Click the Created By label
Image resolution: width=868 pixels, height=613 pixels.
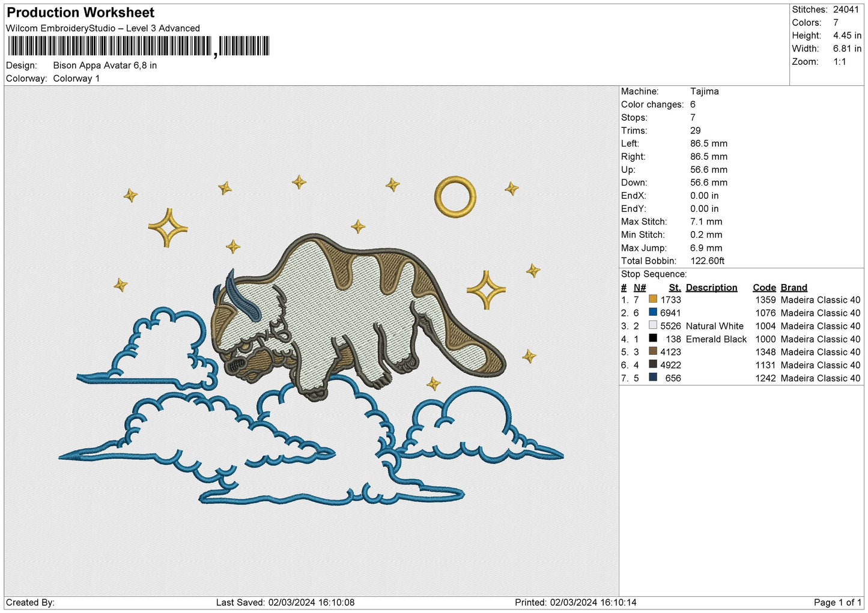tap(30, 603)
